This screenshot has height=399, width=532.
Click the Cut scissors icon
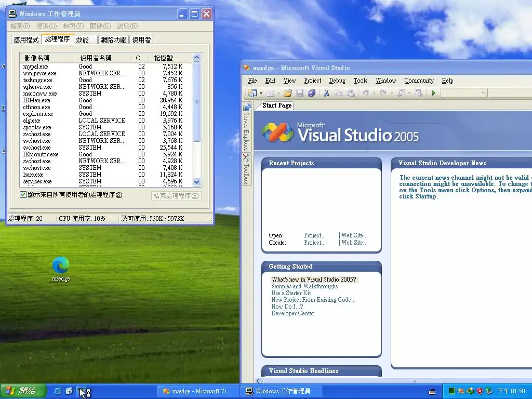click(x=326, y=93)
